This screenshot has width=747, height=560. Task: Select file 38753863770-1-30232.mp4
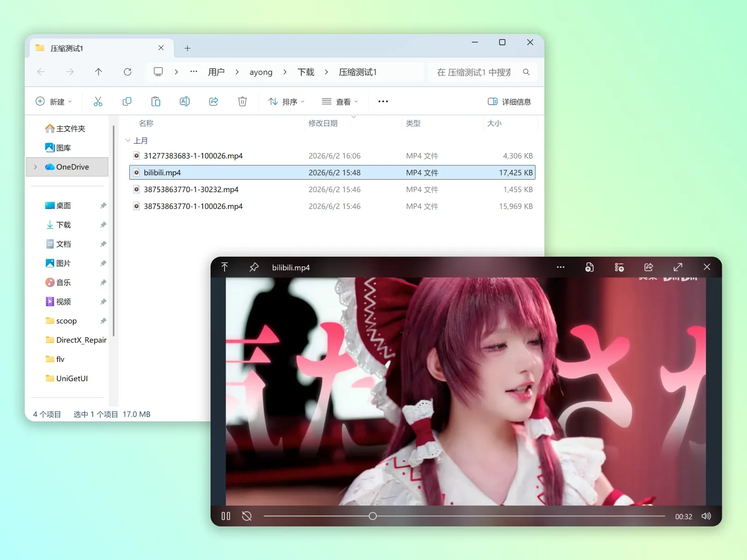(332, 189)
